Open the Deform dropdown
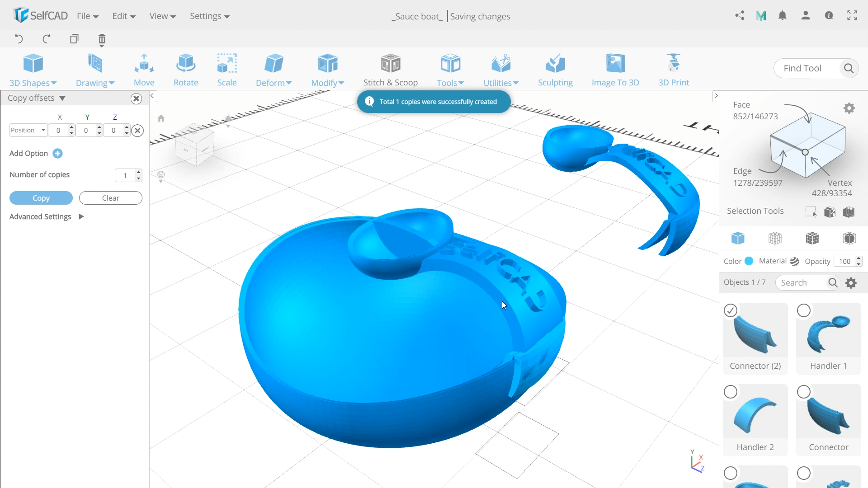 tap(274, 70)
